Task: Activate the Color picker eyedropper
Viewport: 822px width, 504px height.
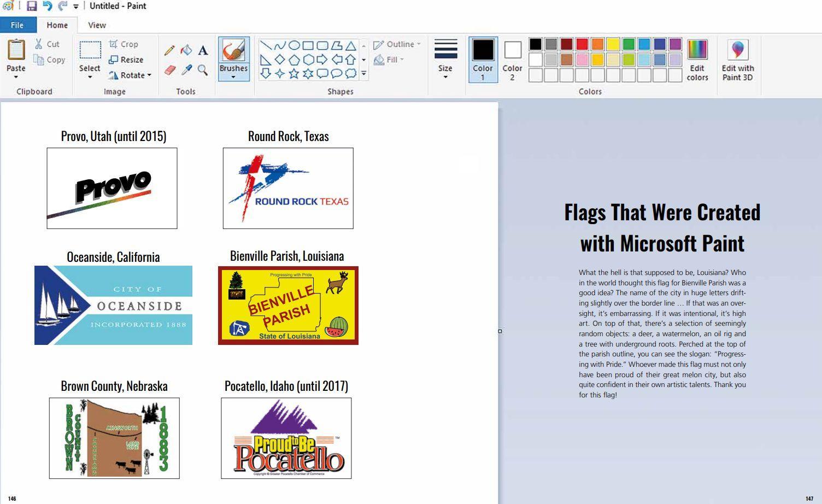Action: tap(186, 70)
